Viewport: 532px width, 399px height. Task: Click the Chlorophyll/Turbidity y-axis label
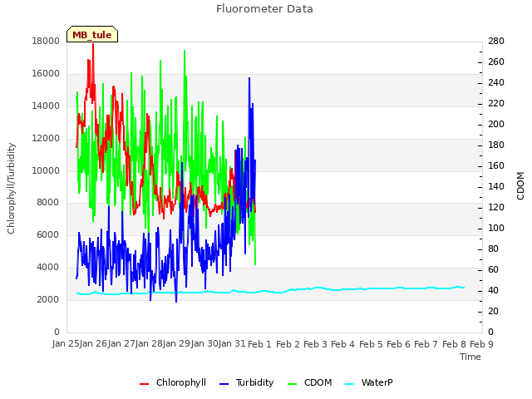pyautogui.click(x=11, y=189)
